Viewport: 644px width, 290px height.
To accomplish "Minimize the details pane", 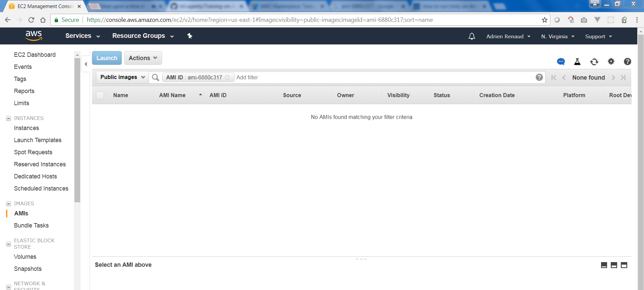I will point(604,265).
